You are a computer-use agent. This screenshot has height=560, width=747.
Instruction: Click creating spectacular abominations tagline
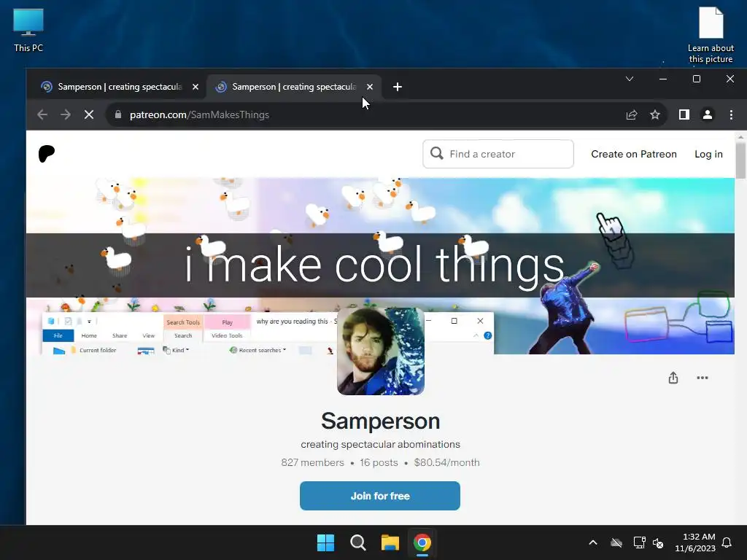click(x=380, y=444)
